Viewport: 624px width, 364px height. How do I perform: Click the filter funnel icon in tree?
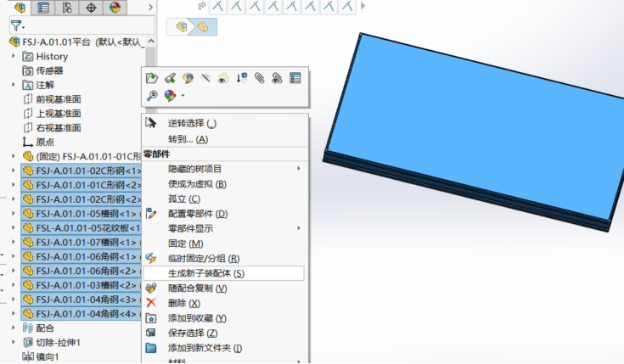click(14, 26)
